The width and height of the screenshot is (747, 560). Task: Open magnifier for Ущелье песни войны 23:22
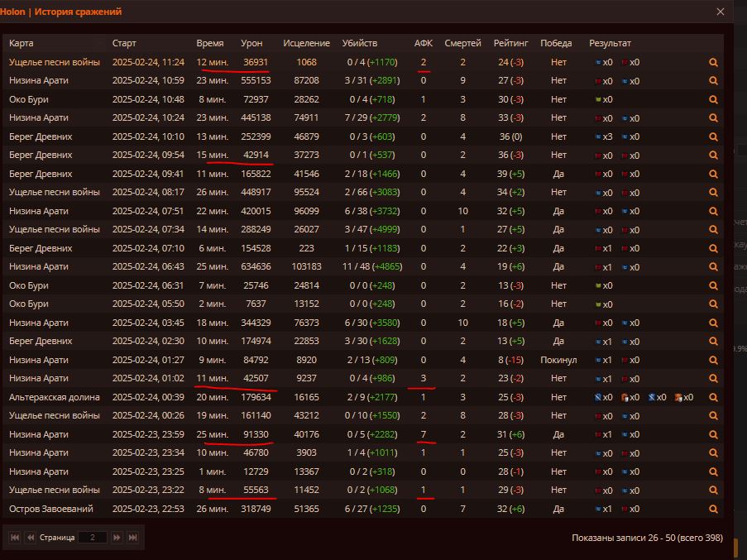(x=713, y=490)
